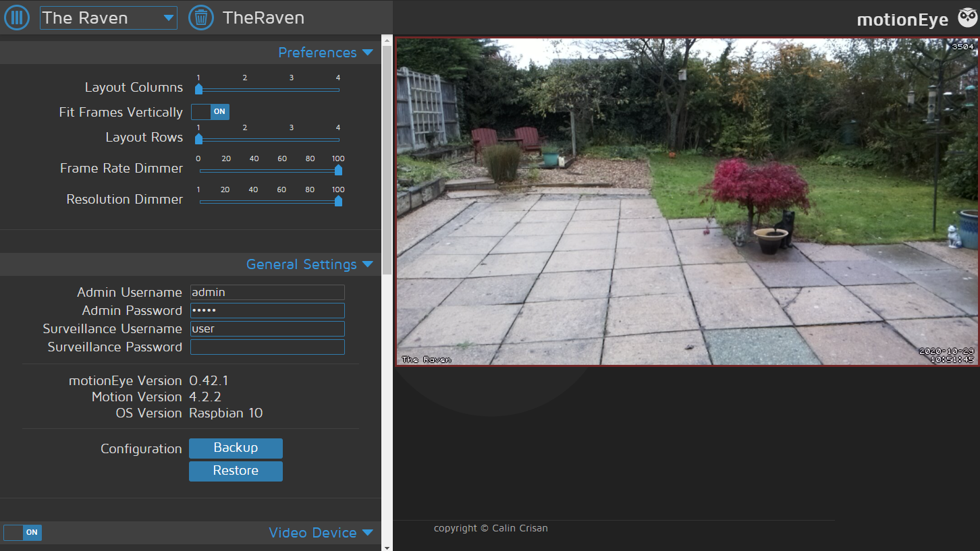The height and width of the screenshot is (551, 980).
Task: Toggle the Video Device ON switch
Action: pyautogui.click(x=23, y=533)
